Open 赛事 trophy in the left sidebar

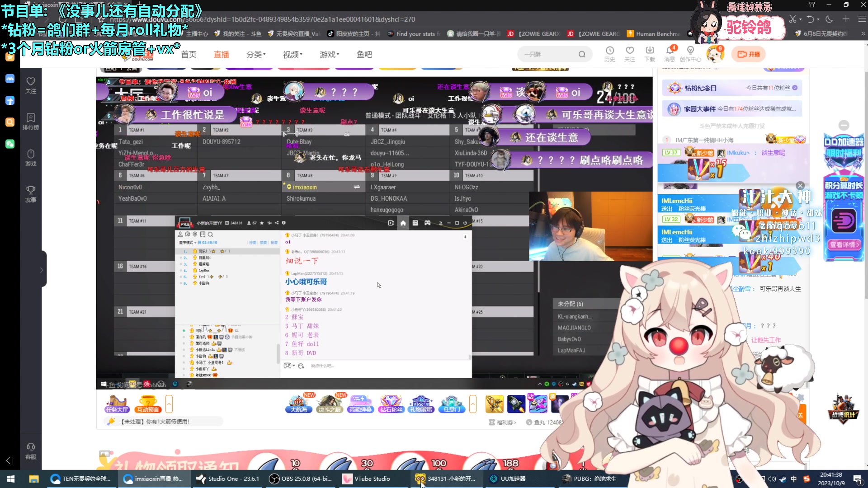click(x=31, y=194)
